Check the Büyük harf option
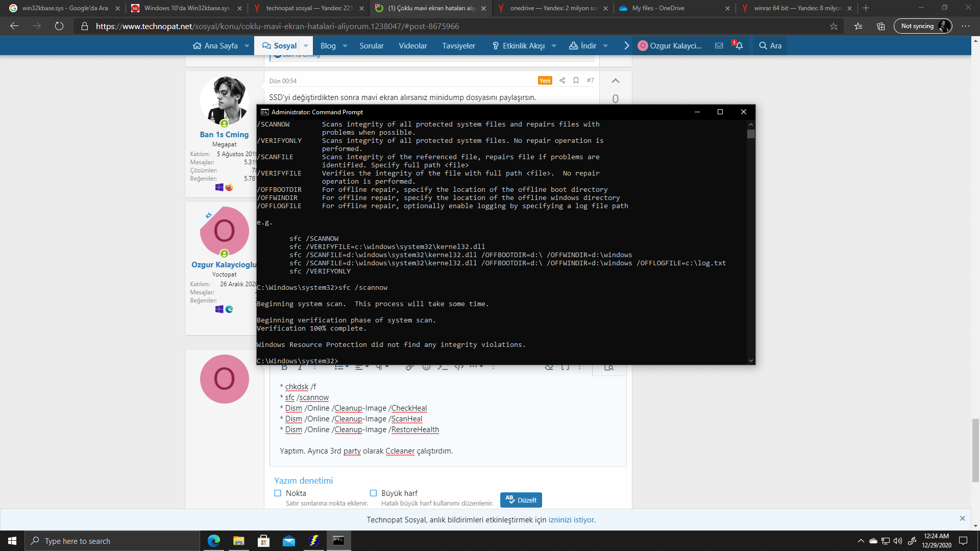The image size is (980, 551). (x=373, y=493)
